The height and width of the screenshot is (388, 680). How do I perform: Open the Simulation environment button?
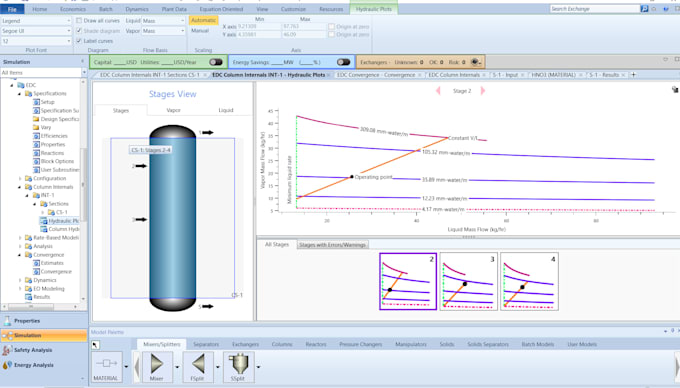[43, 336]
